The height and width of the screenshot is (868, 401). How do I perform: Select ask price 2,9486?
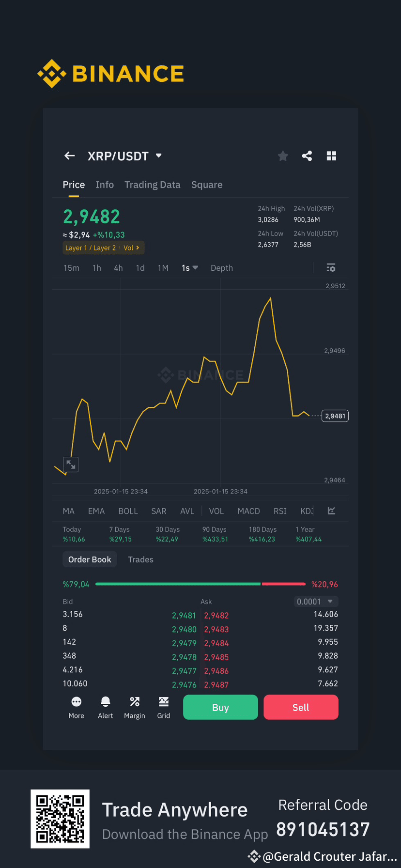216,671
